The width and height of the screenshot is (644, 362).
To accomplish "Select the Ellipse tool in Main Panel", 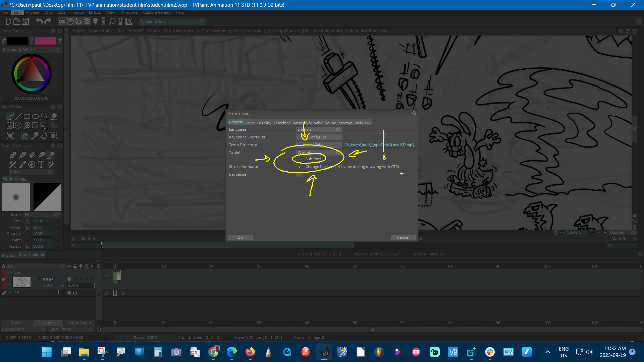I will coord(36,116).
